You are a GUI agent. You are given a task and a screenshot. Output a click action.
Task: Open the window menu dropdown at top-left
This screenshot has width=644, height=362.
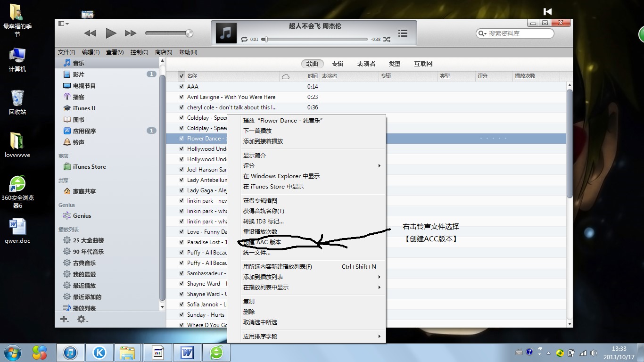(x=63, y=24)
